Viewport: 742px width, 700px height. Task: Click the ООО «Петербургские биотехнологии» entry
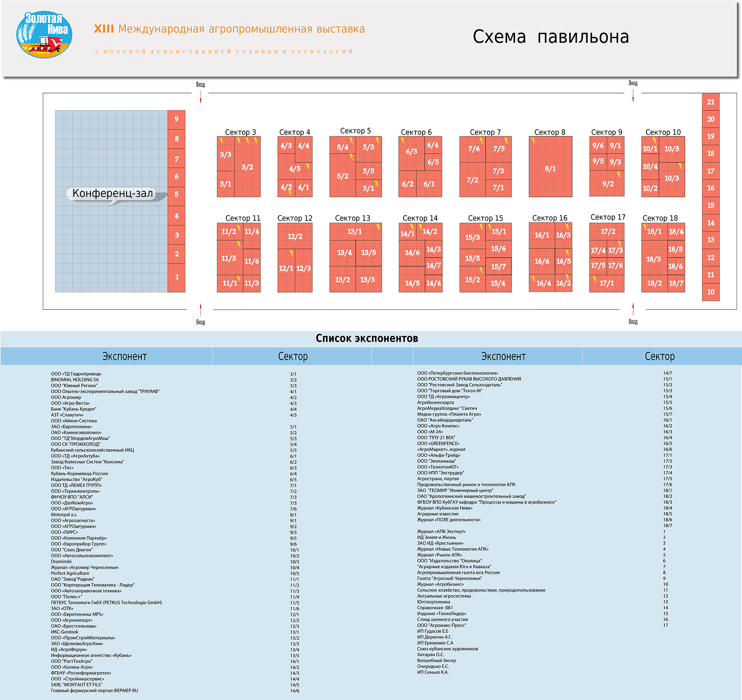tap(458, 373)
